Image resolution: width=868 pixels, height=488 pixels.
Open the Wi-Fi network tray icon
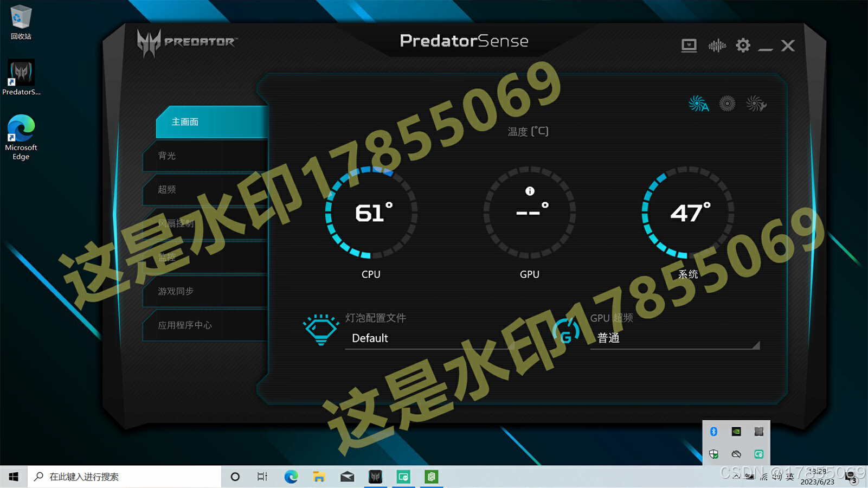763,477
